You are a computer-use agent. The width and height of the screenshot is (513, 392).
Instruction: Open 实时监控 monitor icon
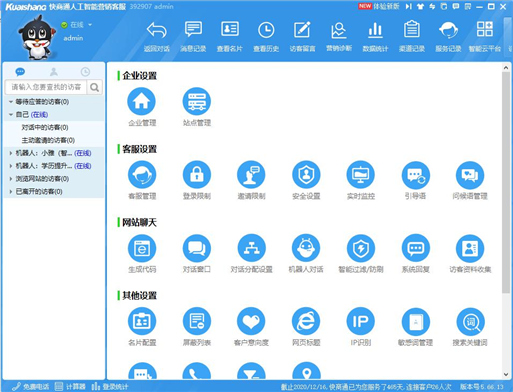[361, 175]
